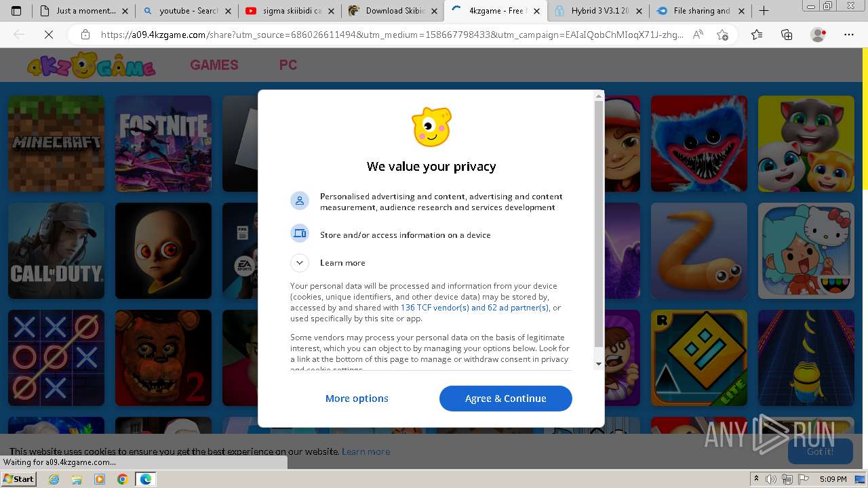This screenshot has height=488, width=868.
Task: Stop loading the page
Action: click(49, 35)
